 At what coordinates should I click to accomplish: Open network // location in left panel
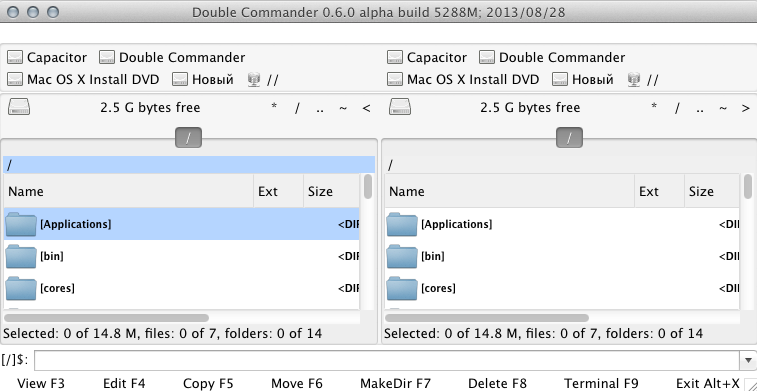[x=263, y=79]
